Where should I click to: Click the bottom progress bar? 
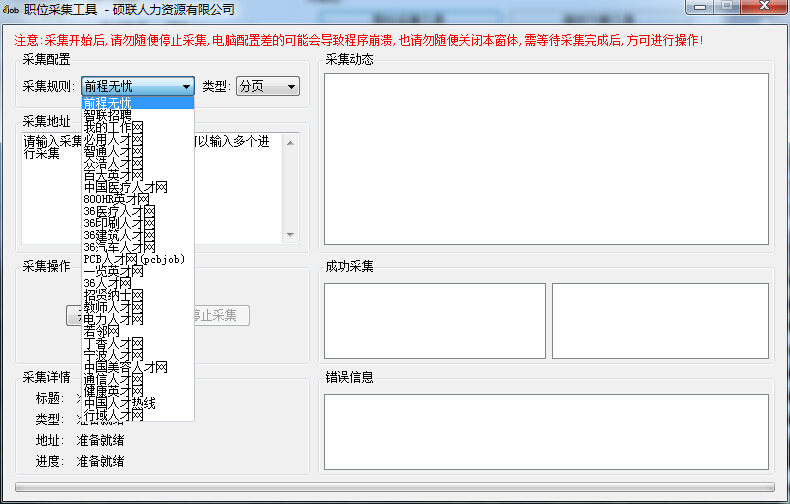coord(395,487)
